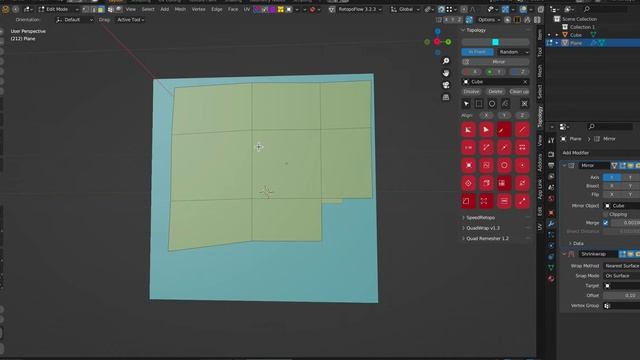This screenshot has width=640, height=360.
Task: Toggle mirror X axis in Topology panel
Action: [472, 72]
